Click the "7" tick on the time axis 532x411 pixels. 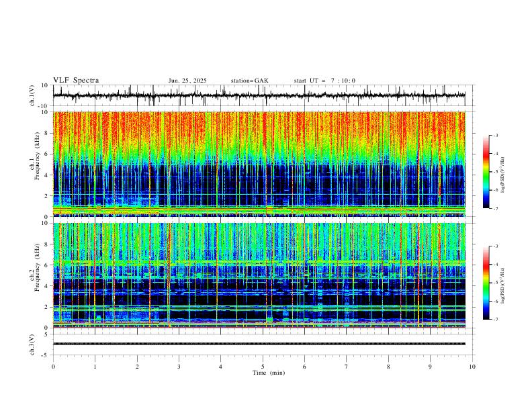[x=347, y=367]
